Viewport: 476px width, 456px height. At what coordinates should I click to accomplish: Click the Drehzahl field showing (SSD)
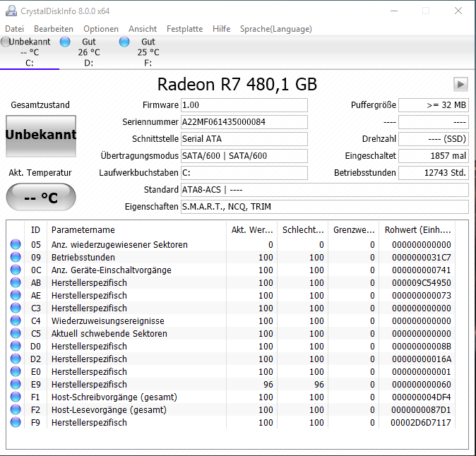click(x=434, y=139)
